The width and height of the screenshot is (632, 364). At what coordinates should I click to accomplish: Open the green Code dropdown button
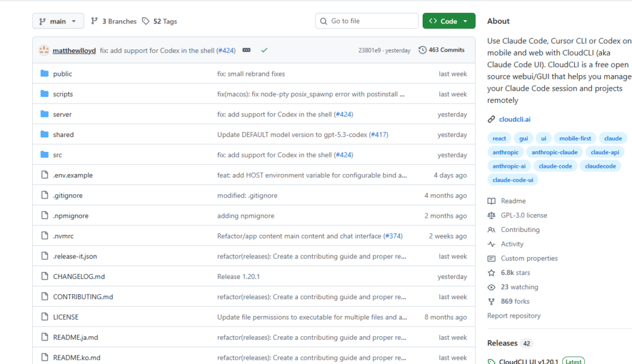(449, 21)
